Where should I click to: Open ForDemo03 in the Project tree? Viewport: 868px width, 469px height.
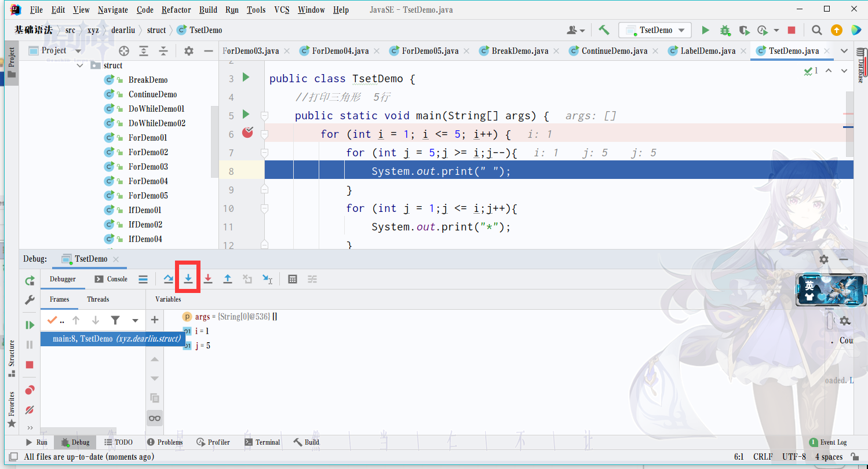click(148, 167)
